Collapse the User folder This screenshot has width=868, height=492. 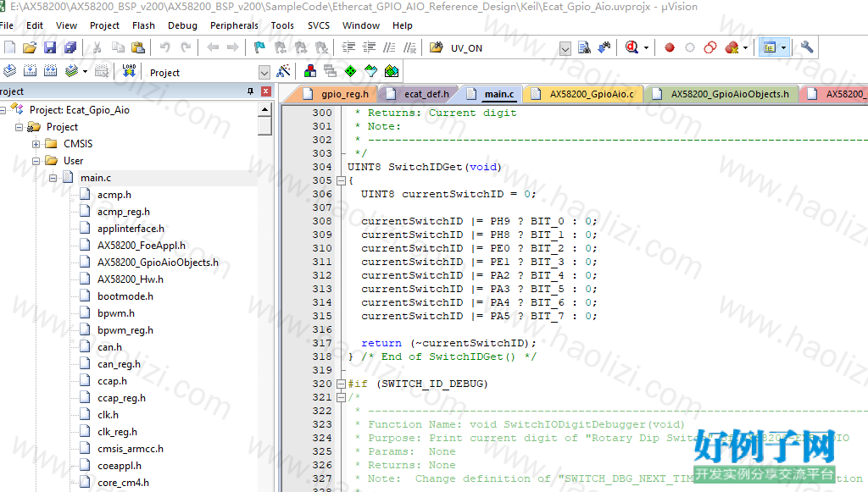[x=36, y=162]
